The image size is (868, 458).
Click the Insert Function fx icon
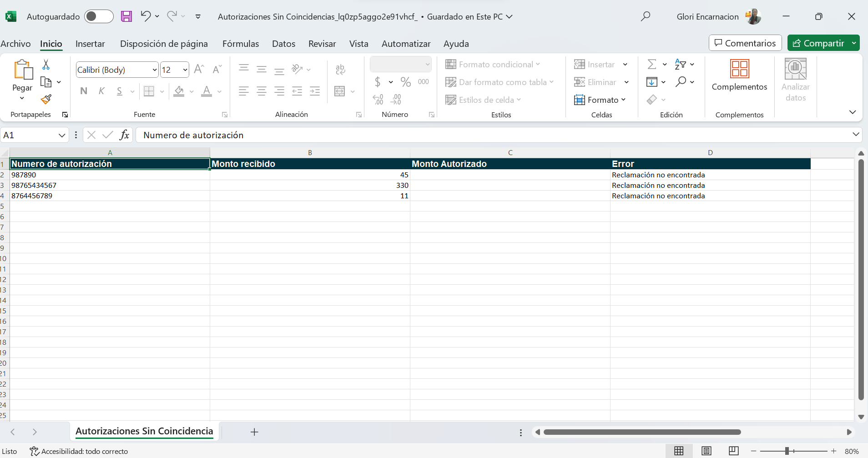pyautogui.click(x=124, y=135)
